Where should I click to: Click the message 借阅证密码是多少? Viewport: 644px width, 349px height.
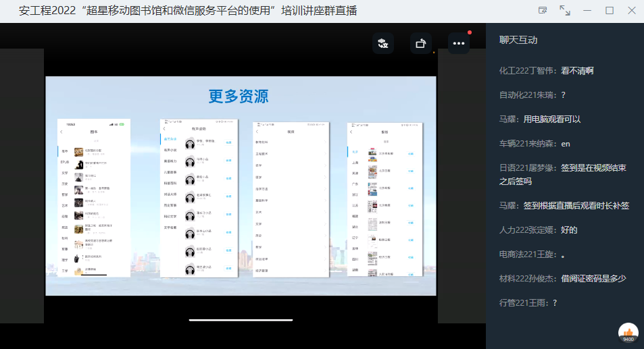tap(593, 278)
